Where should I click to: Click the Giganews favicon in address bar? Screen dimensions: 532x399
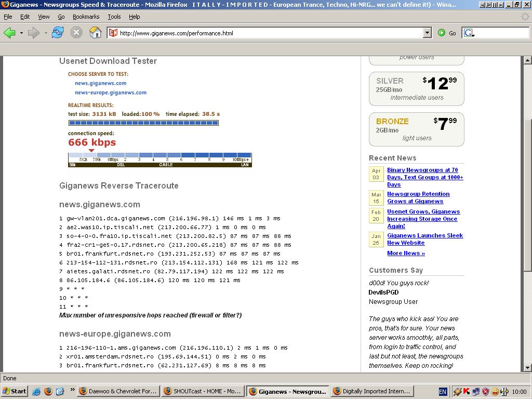point(113,33)
